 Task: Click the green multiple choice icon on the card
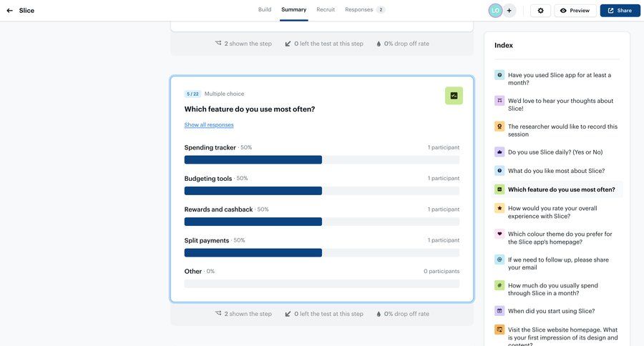pyautogui.click(x=454, y=96)
